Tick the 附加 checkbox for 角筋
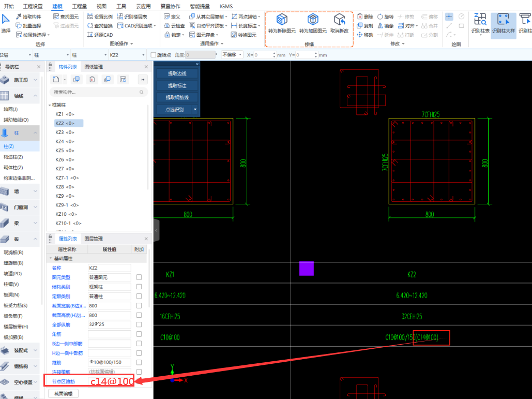The height and width of the screenshot is (399, 532). pos(139,334)
